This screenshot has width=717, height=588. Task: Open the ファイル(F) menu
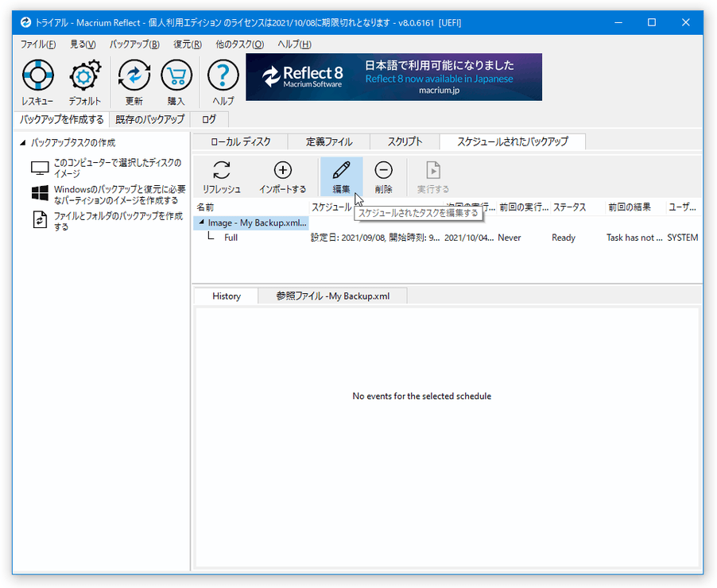(x=38, y=44)
